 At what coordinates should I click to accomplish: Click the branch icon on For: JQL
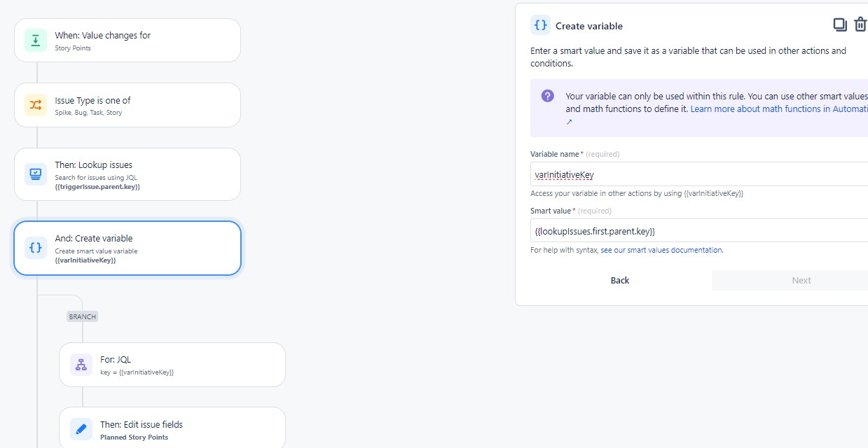[81, 365]
